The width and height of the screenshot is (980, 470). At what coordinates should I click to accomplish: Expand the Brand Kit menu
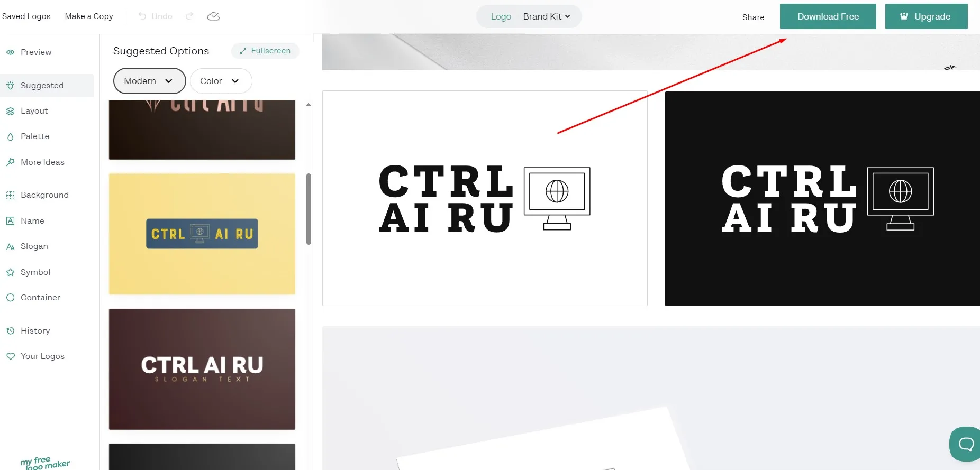click(x=547, y=16)
